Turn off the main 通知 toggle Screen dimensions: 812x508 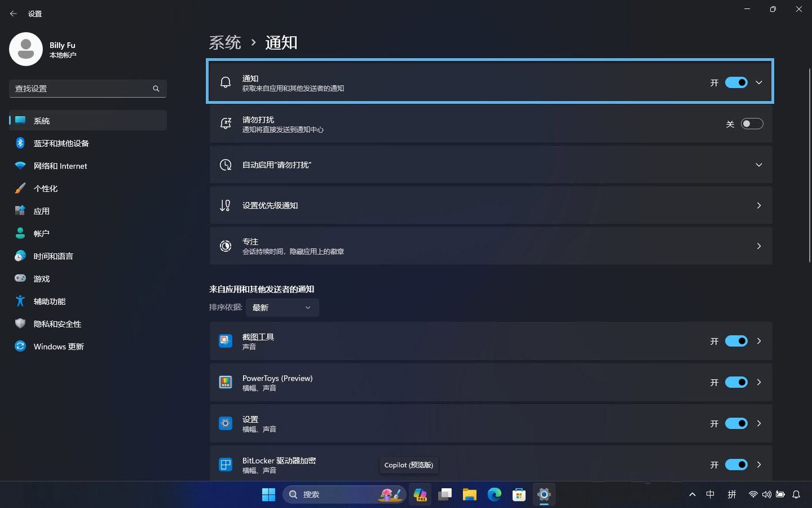click(x=736, y=82)
